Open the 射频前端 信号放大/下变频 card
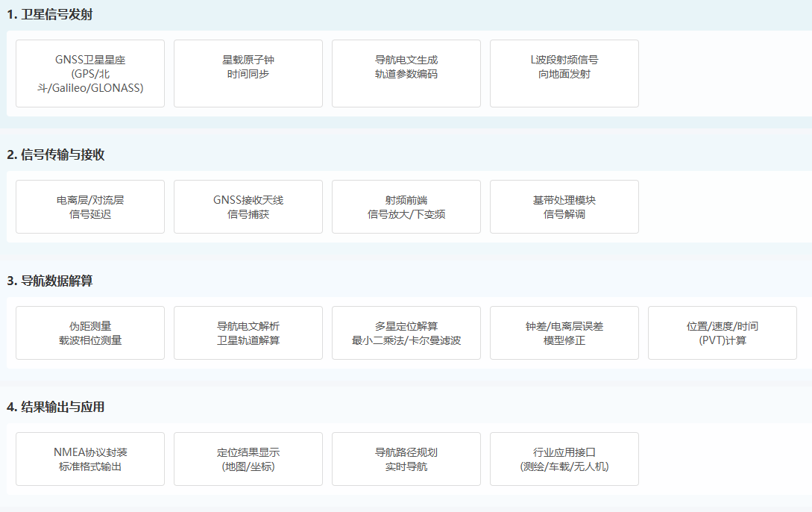Viewport: 812px width, 512px height. pos(406,207)
